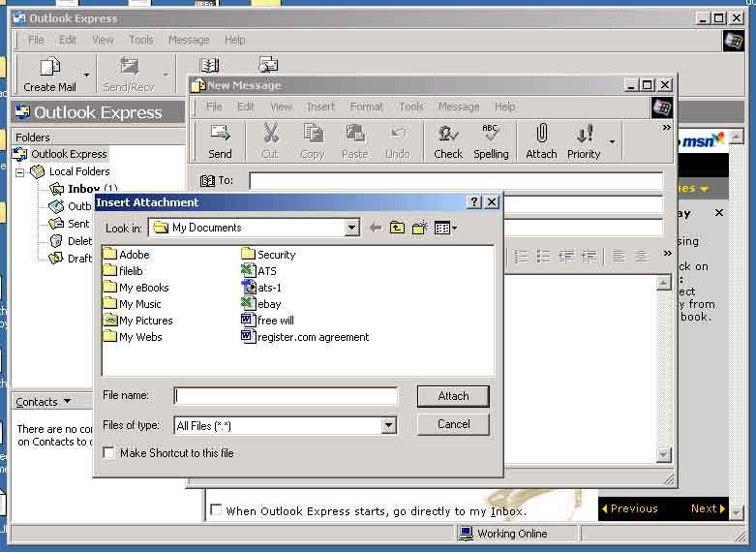Click the File name input field
This screenshot has width=756, height=552.
(x=286, y=396)
